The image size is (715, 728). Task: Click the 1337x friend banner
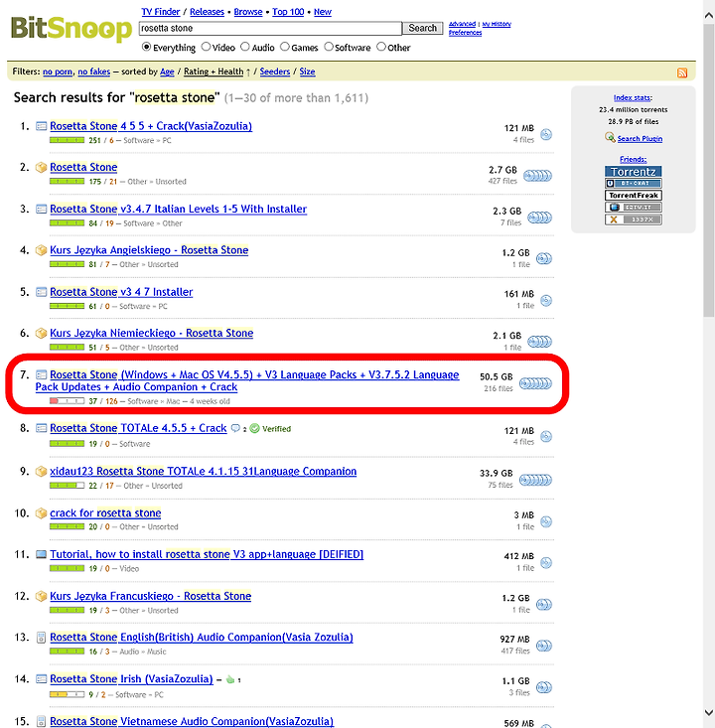634,219
